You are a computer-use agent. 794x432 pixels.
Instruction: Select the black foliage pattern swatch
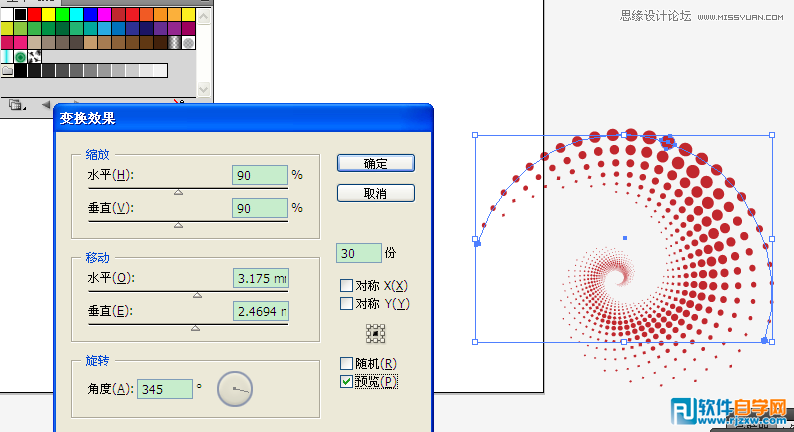[34, 57]
